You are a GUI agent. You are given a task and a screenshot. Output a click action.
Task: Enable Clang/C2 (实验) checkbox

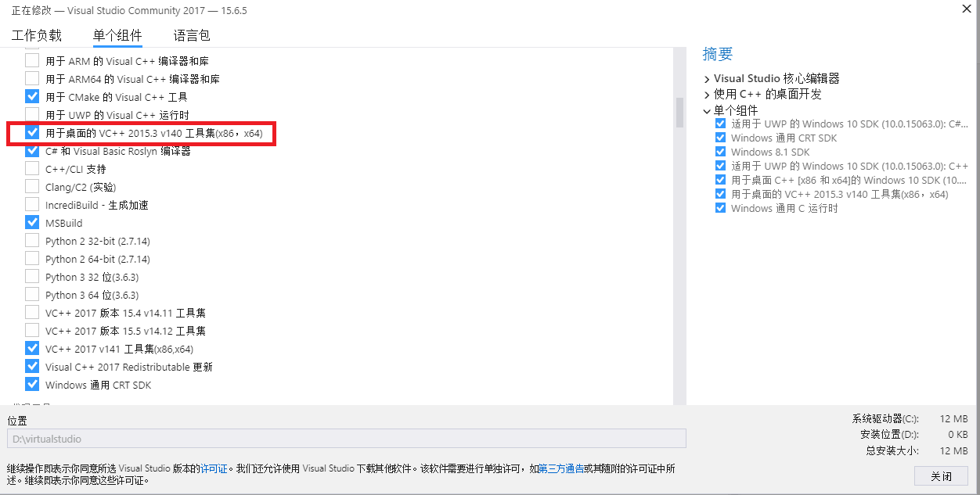click(32, 186)
